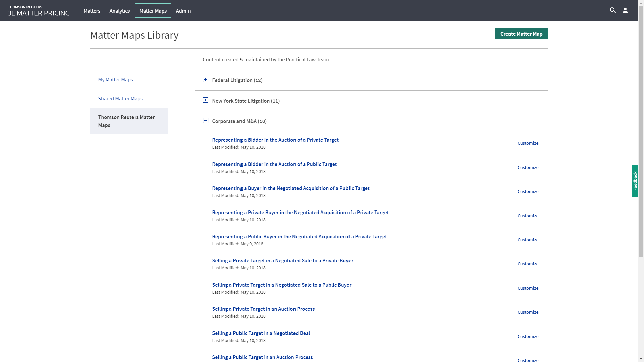Open Representing a Bidder, Private Target map

[x=275, y=140]
